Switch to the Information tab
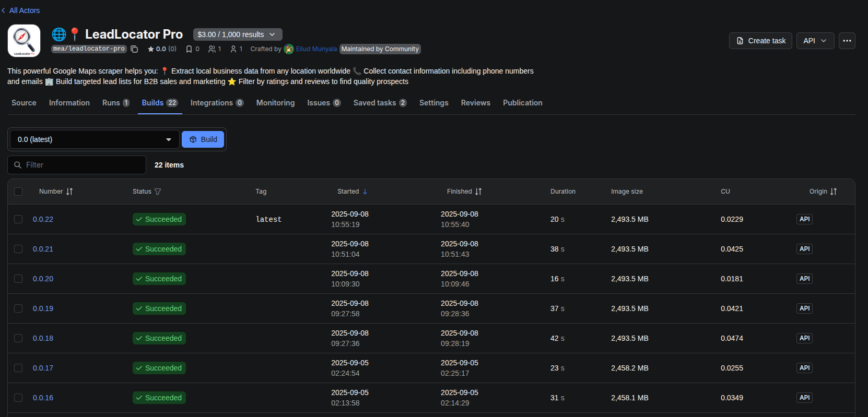Screen dimensions: 868x417 [x=69, y=103]
